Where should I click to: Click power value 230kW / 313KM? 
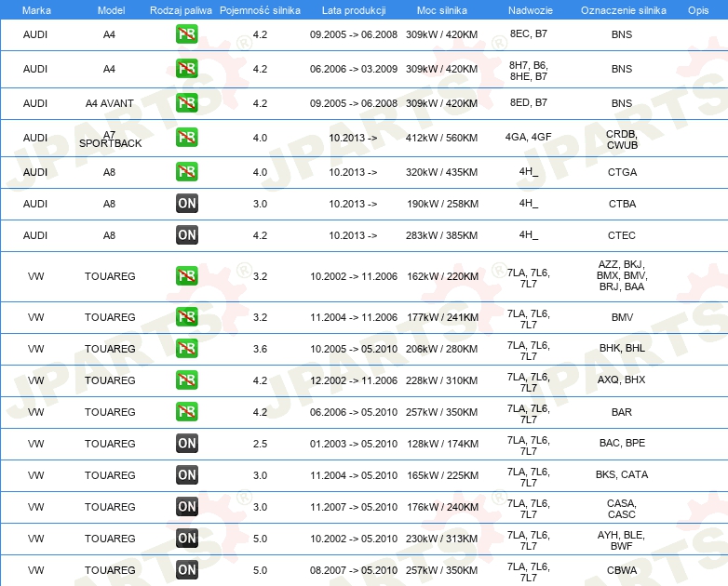[x=441, y=539]
